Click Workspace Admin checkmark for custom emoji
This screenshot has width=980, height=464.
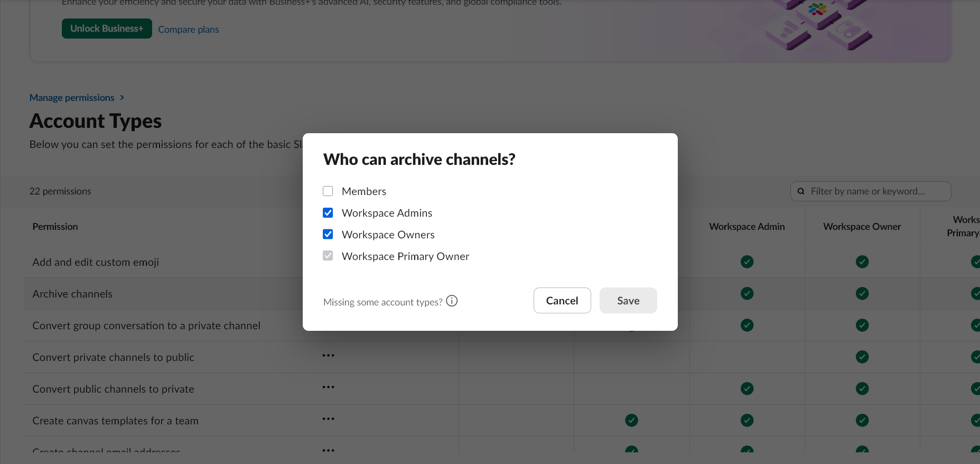point(747,262)
